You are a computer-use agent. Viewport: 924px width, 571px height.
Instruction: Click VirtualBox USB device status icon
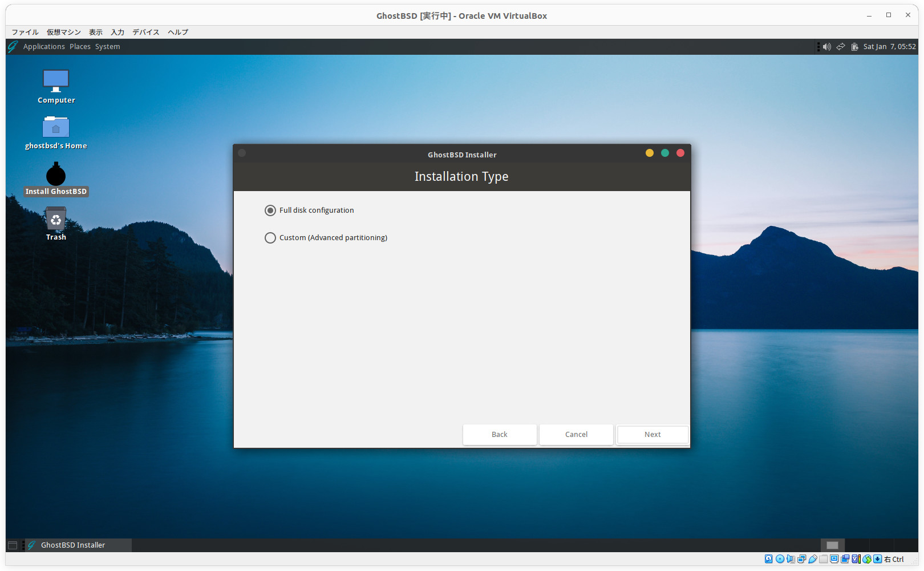click(812, 559)
